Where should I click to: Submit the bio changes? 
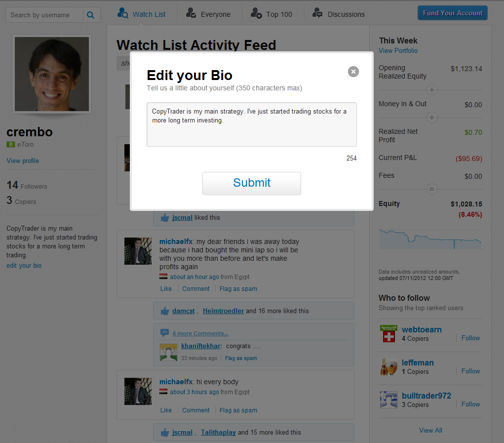pyautogui.click(x=252, y=183)
